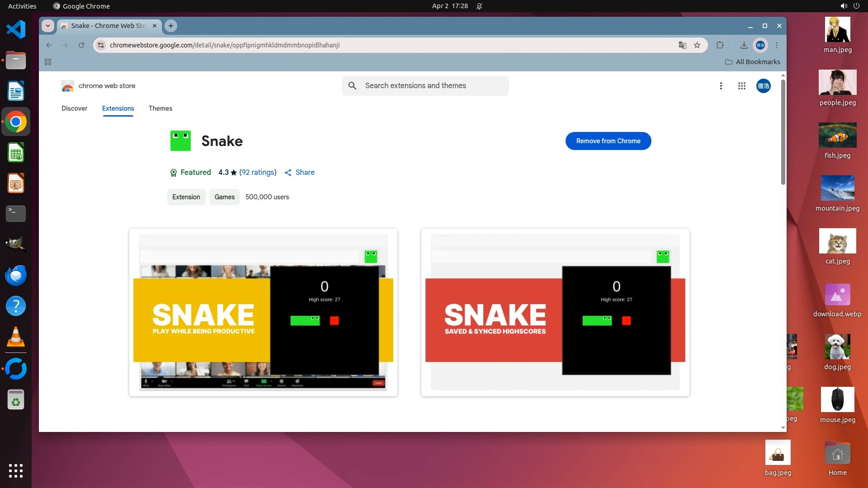
Task: Open Chrome's three-dot menu
Action: pos(777,45)
